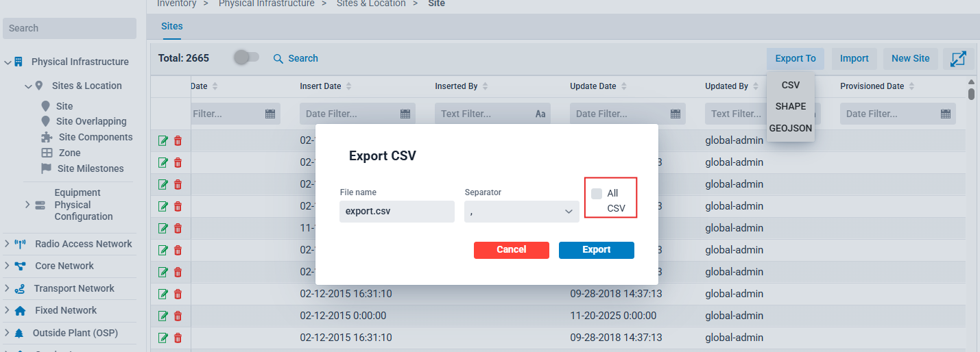Expand the Radio Access Network section
The image size is (980, 352).
[7, 244]
